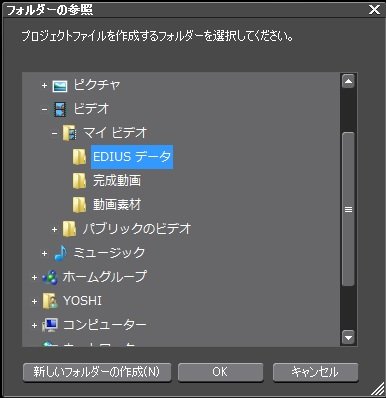Screen dimensions: 386x398
Task: Click the キャンセル button
Action: pyautogui.click(x=315, y=372)
